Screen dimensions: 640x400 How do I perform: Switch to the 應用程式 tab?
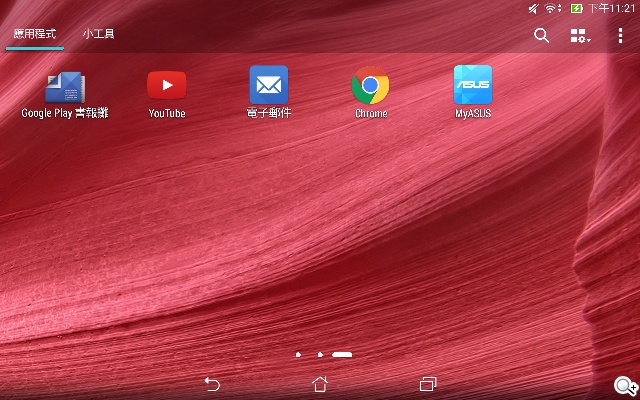35,33
